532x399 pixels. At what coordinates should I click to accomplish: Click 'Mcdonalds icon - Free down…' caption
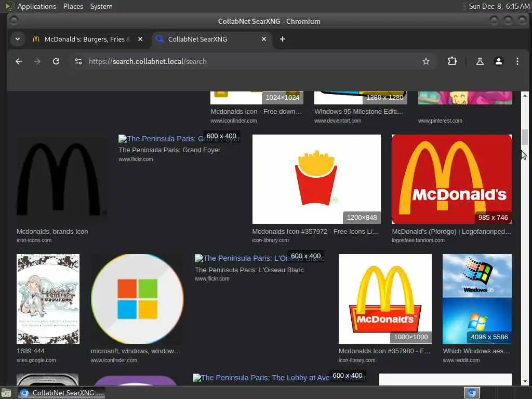click(256, 111)
